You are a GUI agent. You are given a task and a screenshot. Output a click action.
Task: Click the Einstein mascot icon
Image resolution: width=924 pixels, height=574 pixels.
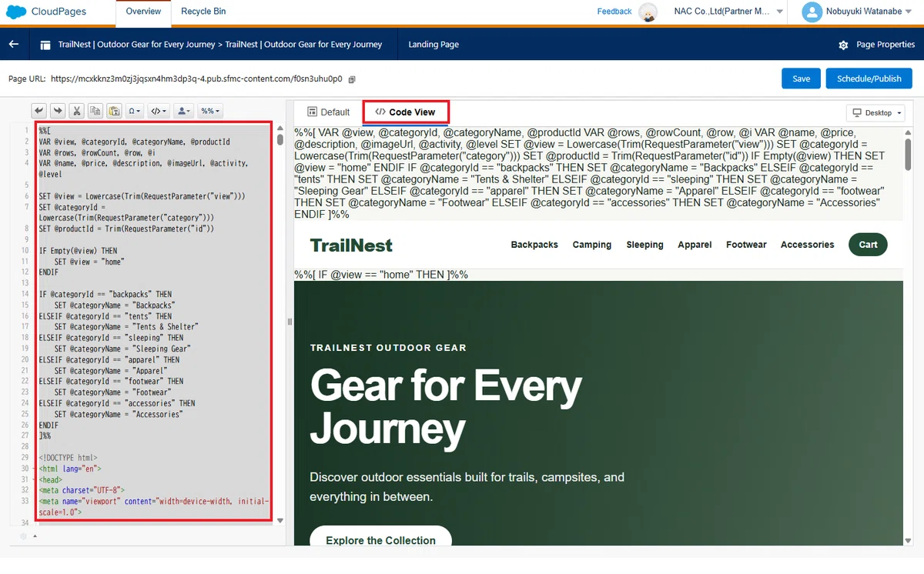point(649,12)
